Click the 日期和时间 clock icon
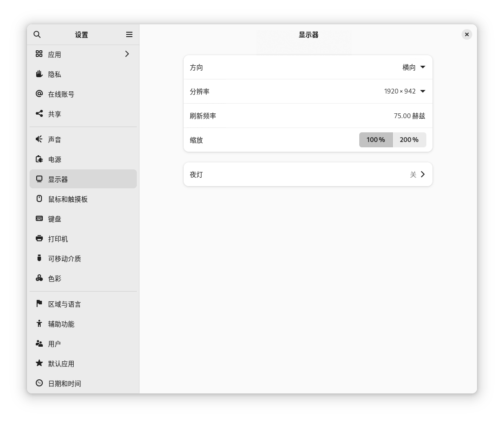504x423 pixels. coord(39,383)
